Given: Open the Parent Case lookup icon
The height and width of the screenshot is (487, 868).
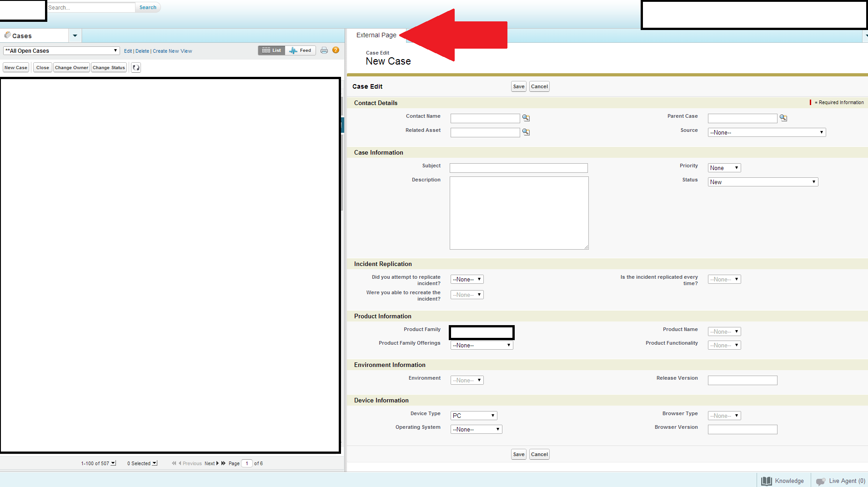Looking at the screenshot, I should (x=783, y=118).
